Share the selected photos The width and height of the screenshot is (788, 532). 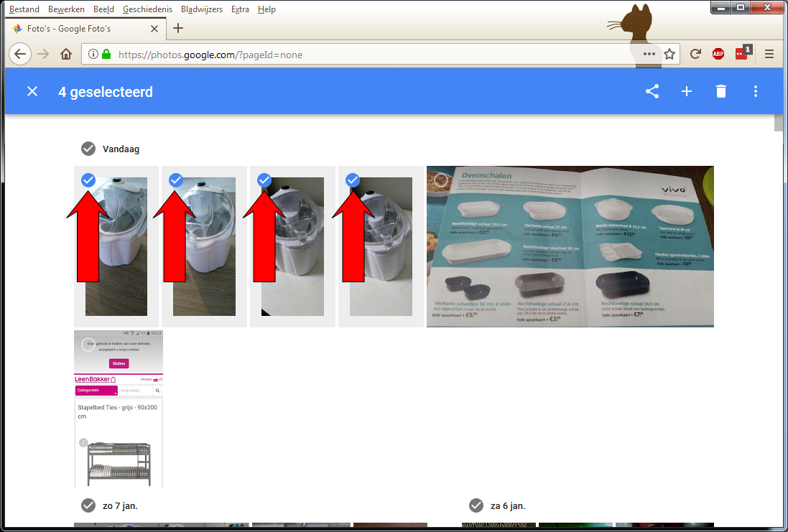click(x=652, y=91)
